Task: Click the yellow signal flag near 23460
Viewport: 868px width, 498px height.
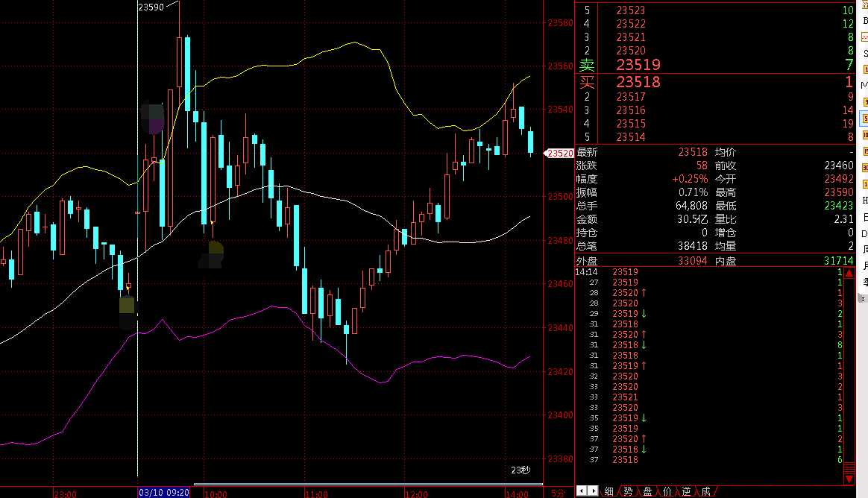Action: pos(128,286)
